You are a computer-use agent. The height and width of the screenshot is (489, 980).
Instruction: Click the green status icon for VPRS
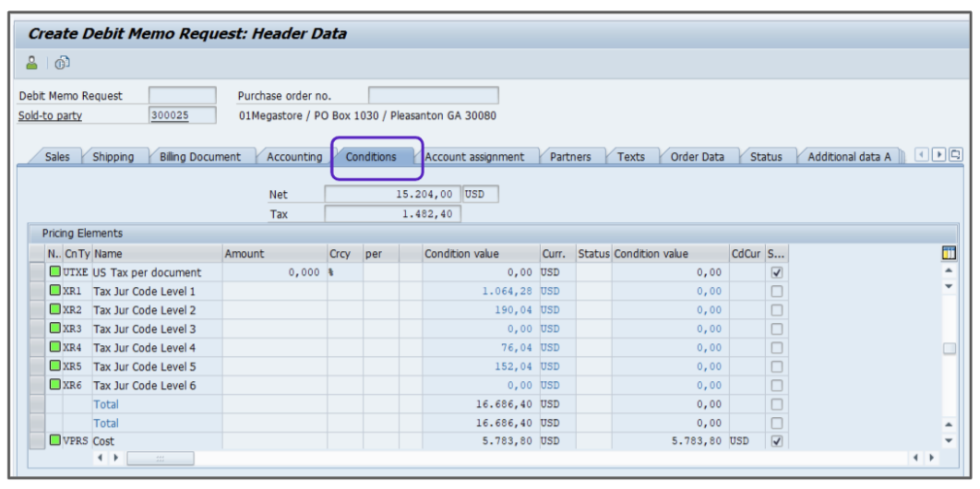pos(55,441)
